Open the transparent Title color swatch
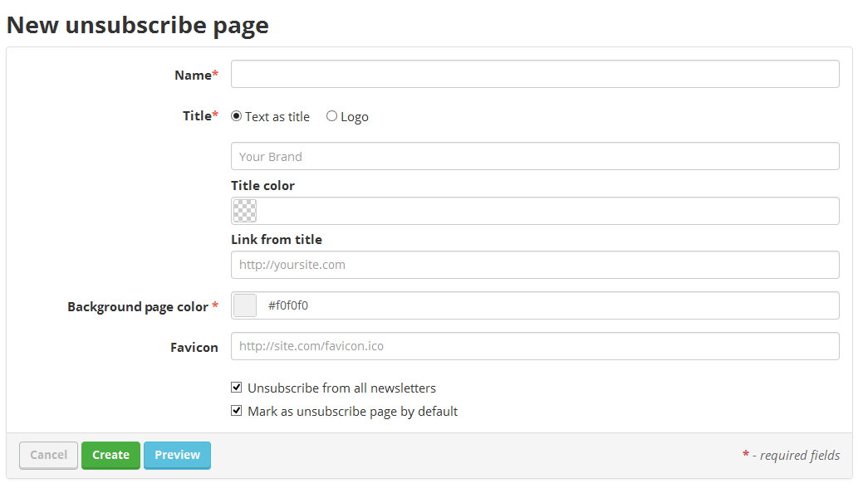 [x=245, y=211]
